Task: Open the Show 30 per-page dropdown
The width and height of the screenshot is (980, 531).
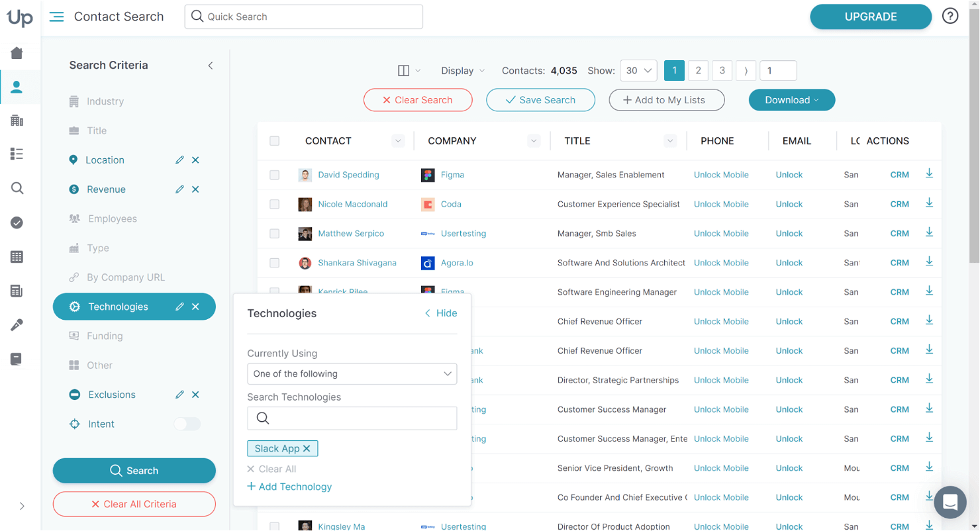Action: point(638,71)
